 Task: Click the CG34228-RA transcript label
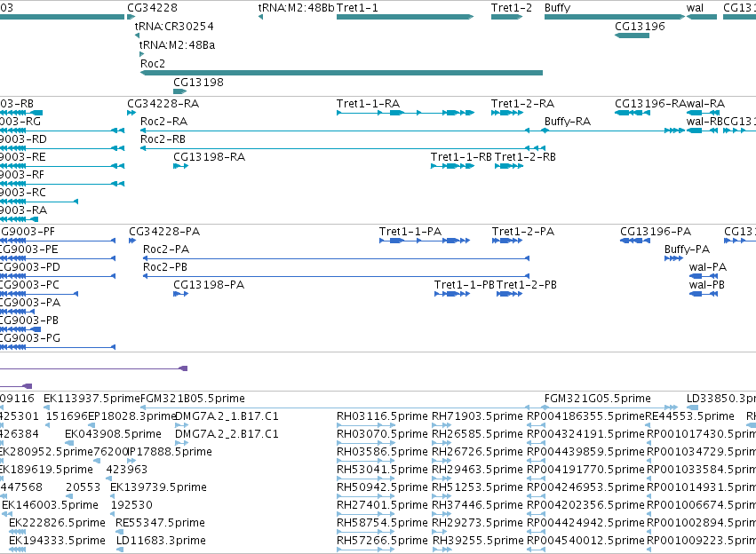[x=163, y=104]
